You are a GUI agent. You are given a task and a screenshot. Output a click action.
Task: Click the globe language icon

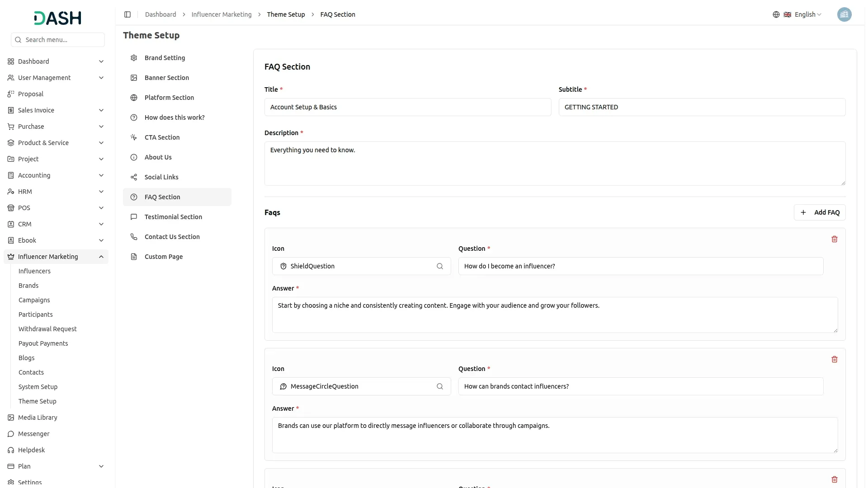click(x=776, y=14)
